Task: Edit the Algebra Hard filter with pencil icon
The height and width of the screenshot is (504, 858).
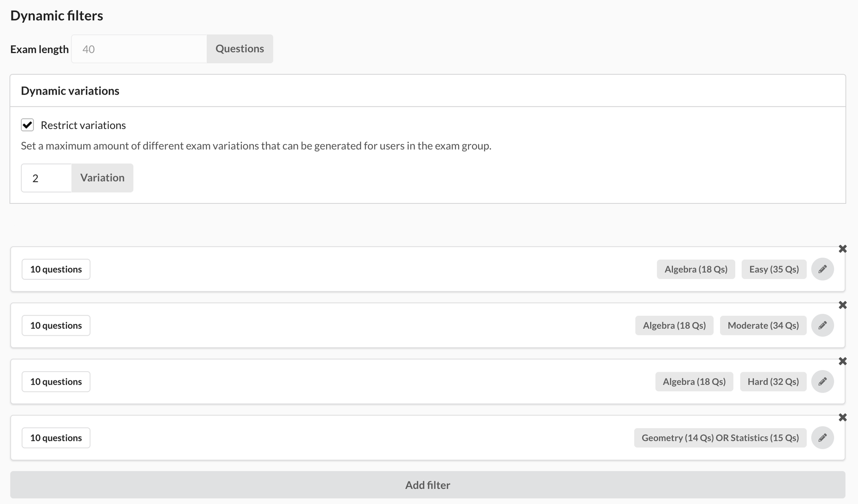Action: pos(822,381)
